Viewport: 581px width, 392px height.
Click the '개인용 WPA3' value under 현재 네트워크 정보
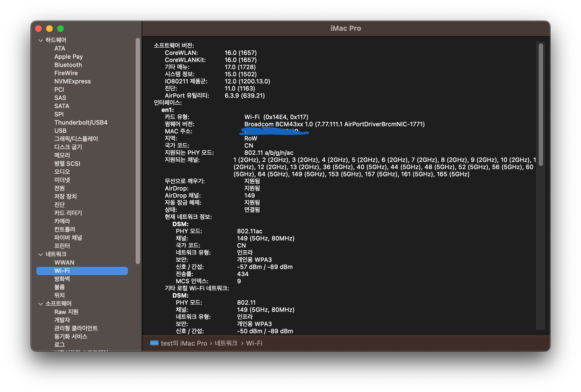coord(254,260)
